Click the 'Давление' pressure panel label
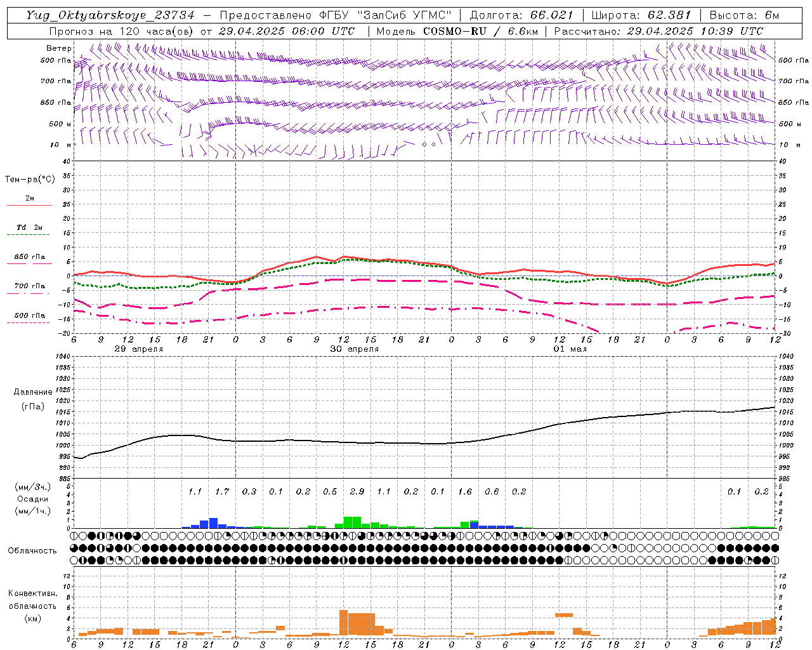This screenshot has width=812, height=650. (x=33, y=392)
